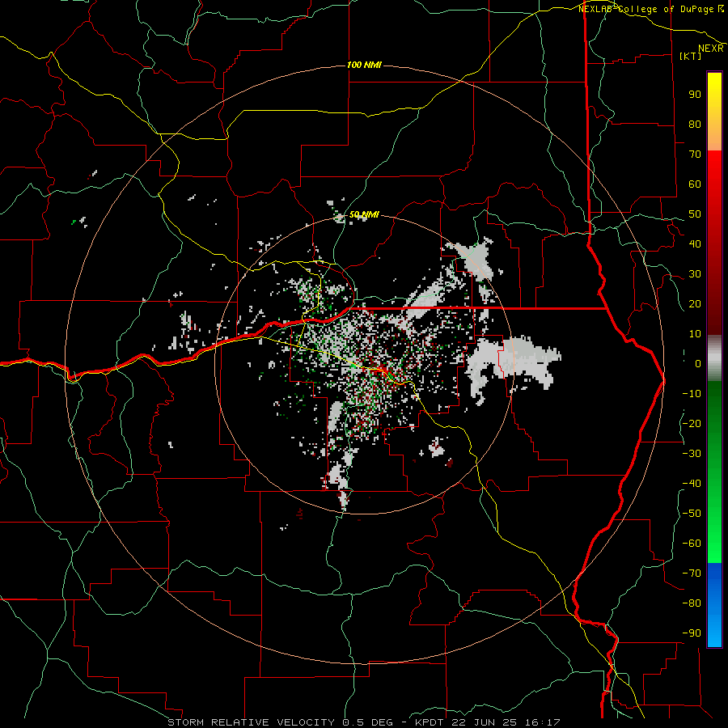The width and height of the screenshot is (728, 728).
Task: Click the 90 value on velocity scale
Action: coord(695,95)
